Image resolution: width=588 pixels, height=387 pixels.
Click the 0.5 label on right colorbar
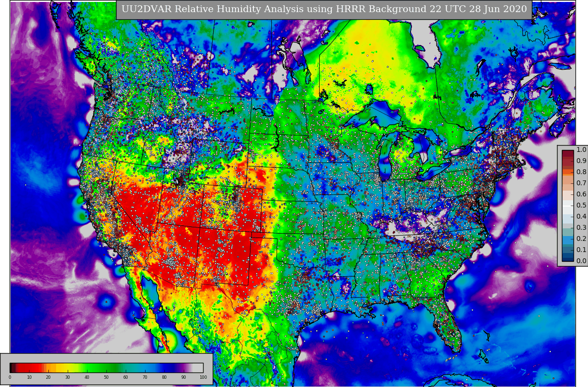pos(581,205)
